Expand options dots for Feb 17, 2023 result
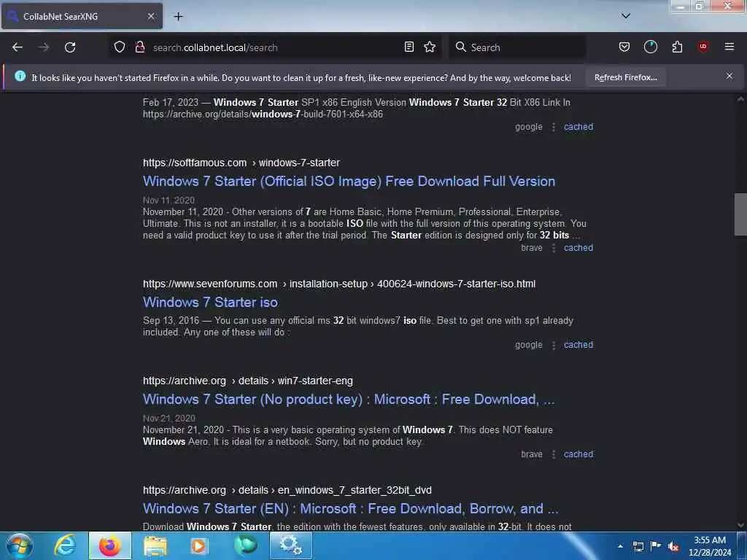 click(554, 127)
